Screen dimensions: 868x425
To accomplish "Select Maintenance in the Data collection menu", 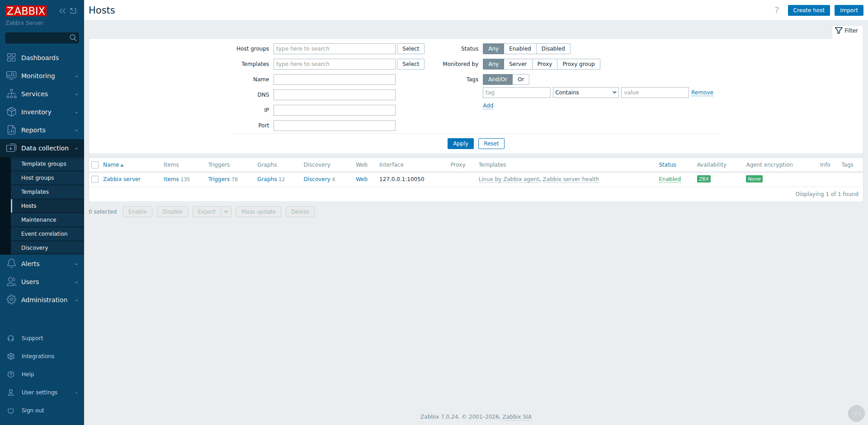I will tap(38, 220).
